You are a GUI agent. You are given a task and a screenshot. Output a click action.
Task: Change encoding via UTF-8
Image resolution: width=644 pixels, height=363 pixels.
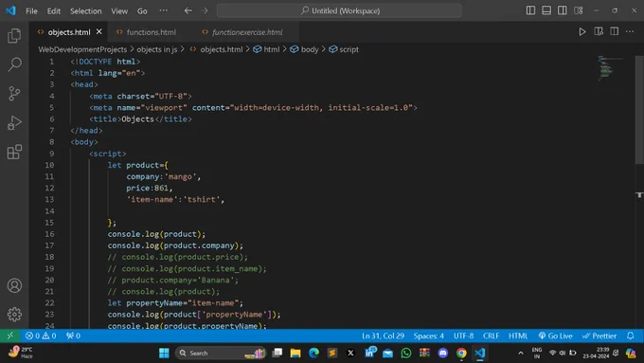[x=463, y=336]
